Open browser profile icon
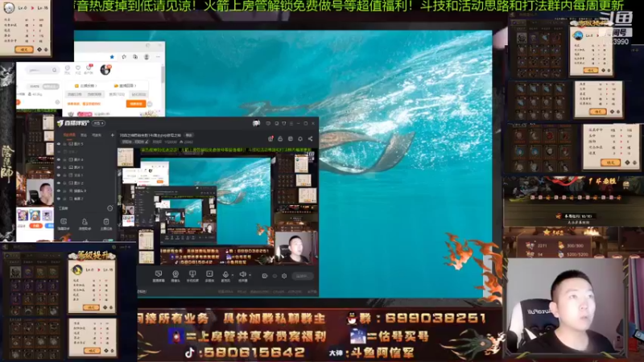The height and width of the screenshot is (362, 644). point(147,56)
